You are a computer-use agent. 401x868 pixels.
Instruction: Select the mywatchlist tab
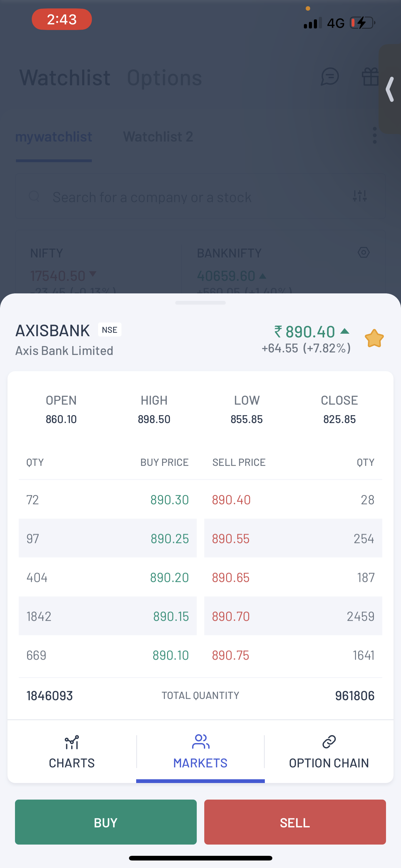[x=54, y=137]
